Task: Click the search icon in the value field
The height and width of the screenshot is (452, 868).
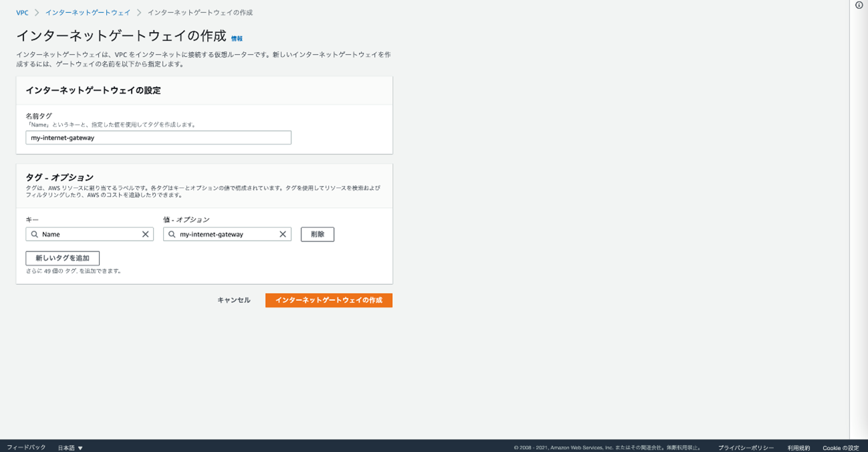Action: point(172,234)
